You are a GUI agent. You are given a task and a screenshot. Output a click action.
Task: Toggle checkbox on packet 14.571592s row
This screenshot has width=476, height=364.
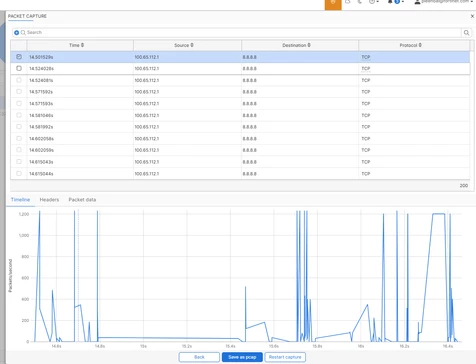[x=19, y=92]
